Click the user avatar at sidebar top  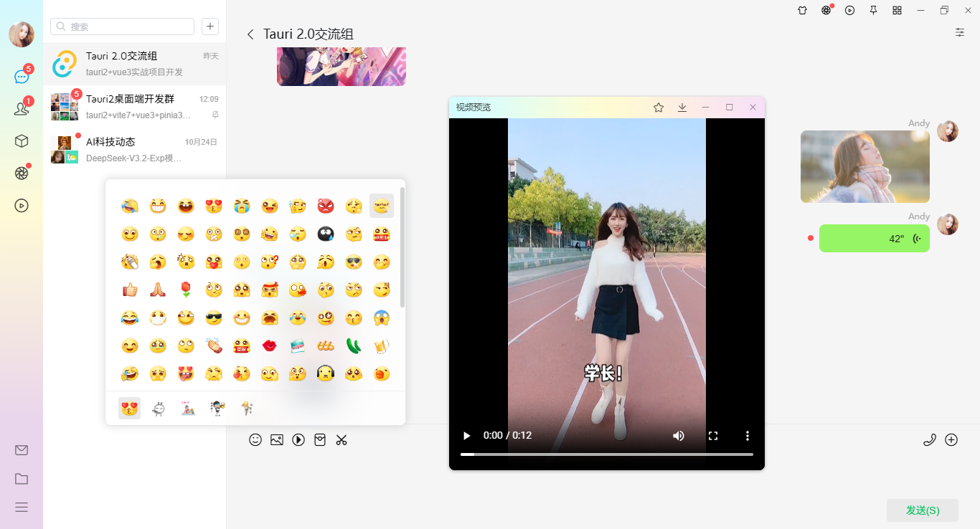[22, 34]
